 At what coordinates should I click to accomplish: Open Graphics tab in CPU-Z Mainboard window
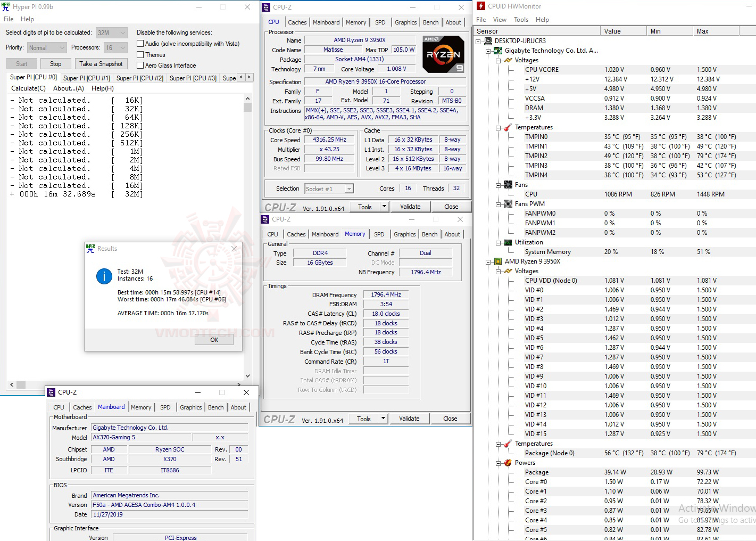[191, 407]
